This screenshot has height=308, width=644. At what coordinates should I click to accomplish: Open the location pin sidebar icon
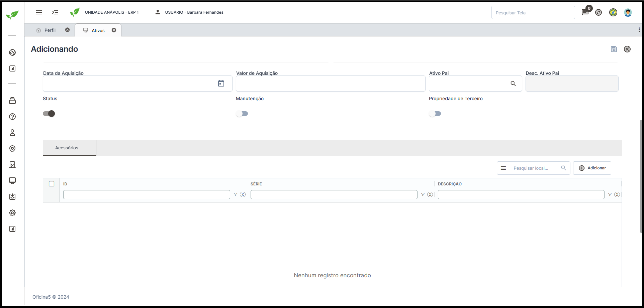tap(12, 149)
